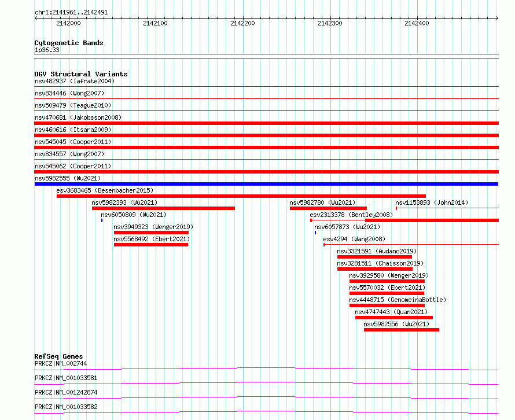Screen dimensions: 515x420
Task: Click the PRKCZ|NM_002744 gene label
Action: point(61,363)
